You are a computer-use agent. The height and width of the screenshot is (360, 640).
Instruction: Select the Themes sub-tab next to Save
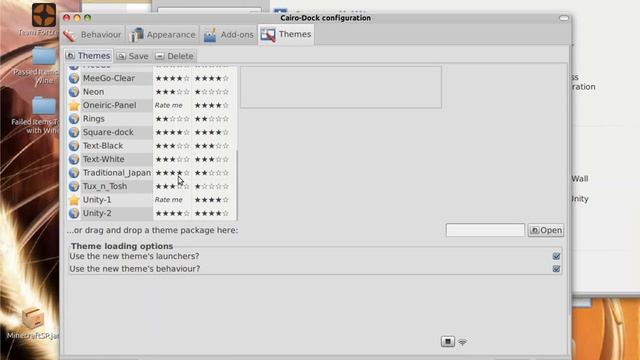pos(88,56)
